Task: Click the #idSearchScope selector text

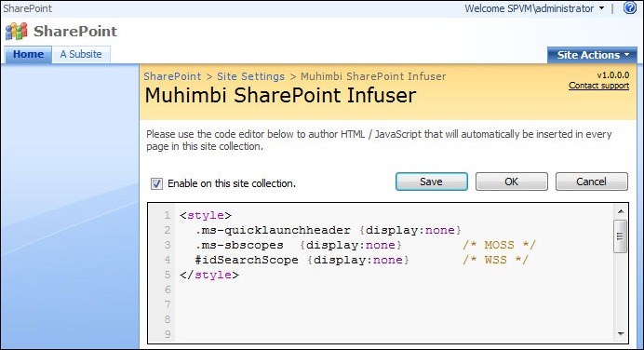Action: click(247, 260)
